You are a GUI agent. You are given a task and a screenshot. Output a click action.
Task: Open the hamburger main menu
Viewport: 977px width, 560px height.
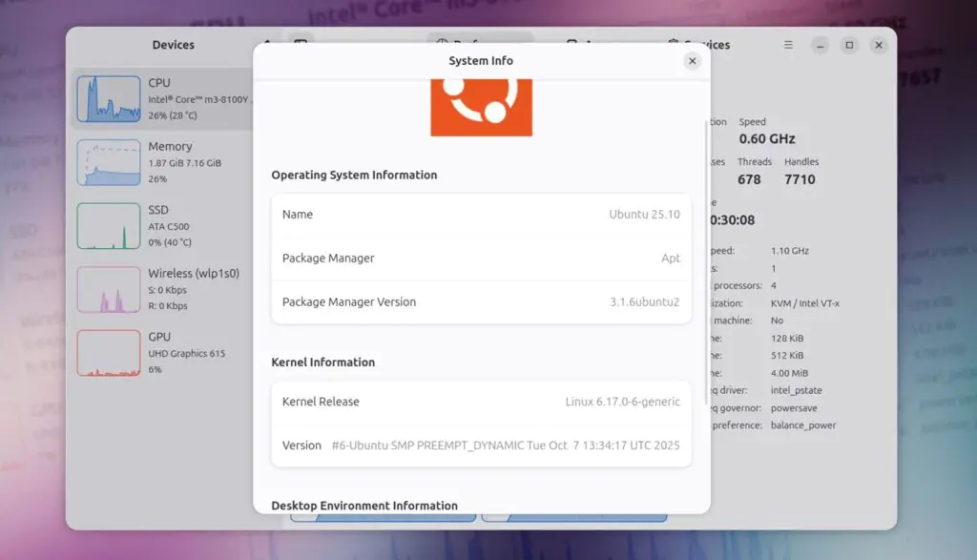click(788, 45)
